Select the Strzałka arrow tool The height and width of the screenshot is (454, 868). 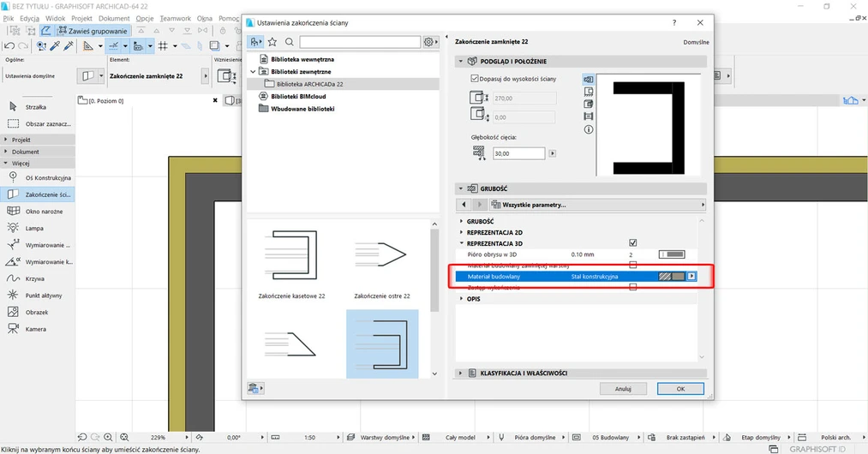pos(35,107)
